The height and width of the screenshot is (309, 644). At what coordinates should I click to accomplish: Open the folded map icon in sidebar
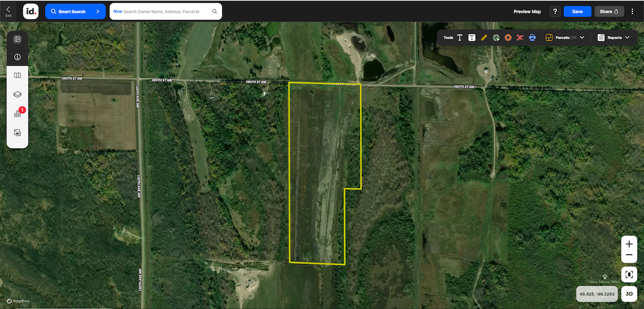pos(17,75)
